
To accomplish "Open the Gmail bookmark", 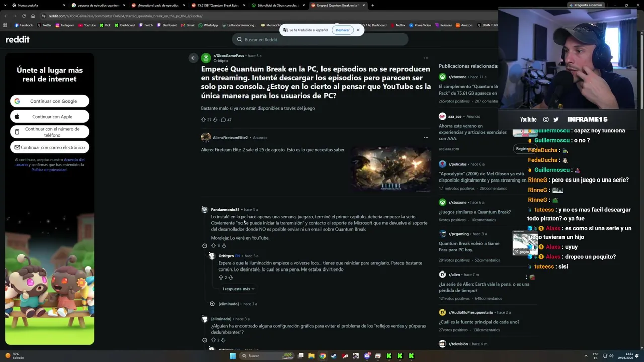I will point(188,25).
